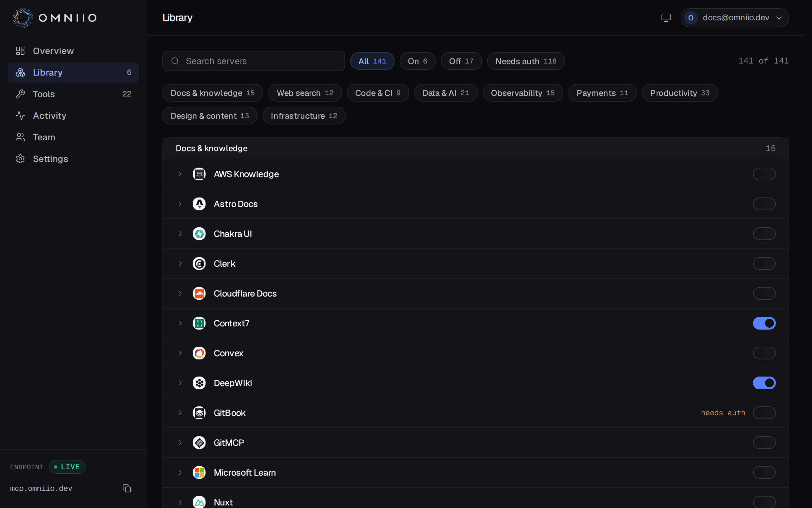
Task: Filter servers by On
Action: tap(417, 61)
